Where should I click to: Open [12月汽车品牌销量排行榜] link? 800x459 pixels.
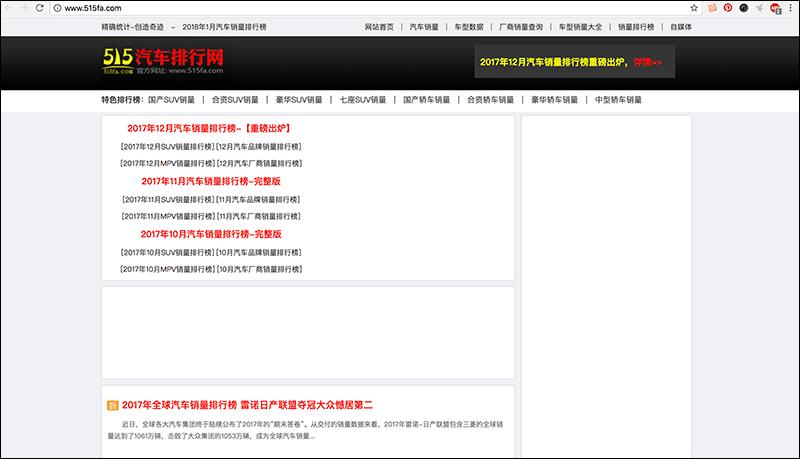click(259, 147)
